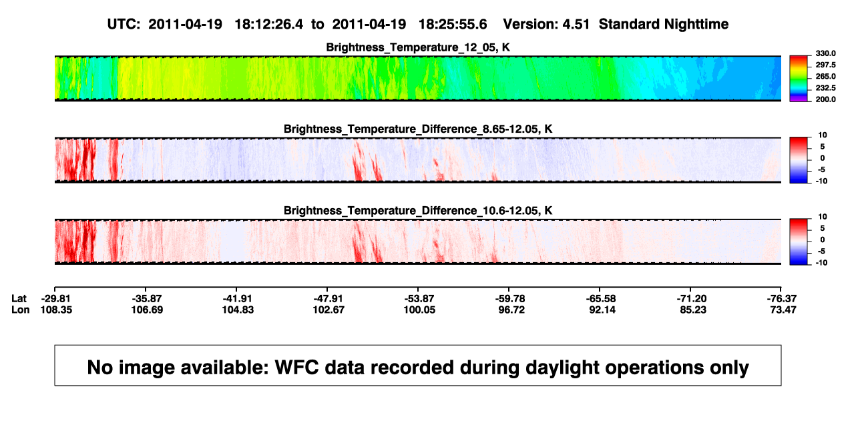Click latitude value -35.87
868x445 pixels.
click(x=146, y=298)
